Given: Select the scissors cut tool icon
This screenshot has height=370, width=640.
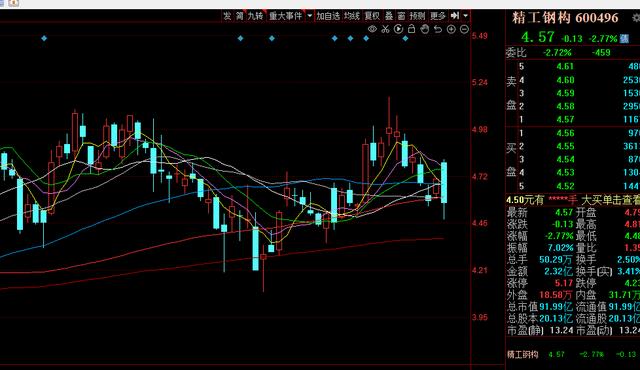Looking at the screenshot, I should (x=385, y=29).
